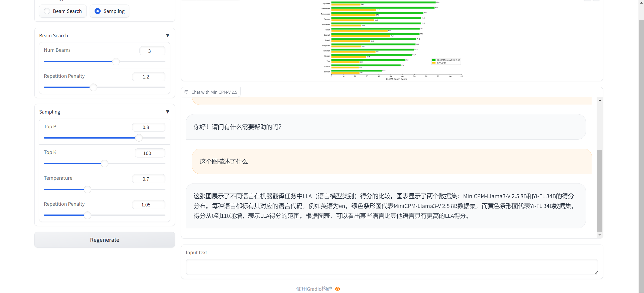This screenshot has width=644, height=293.
Task: Click the Gradio logo icon in footer
Action: [337, 289]
